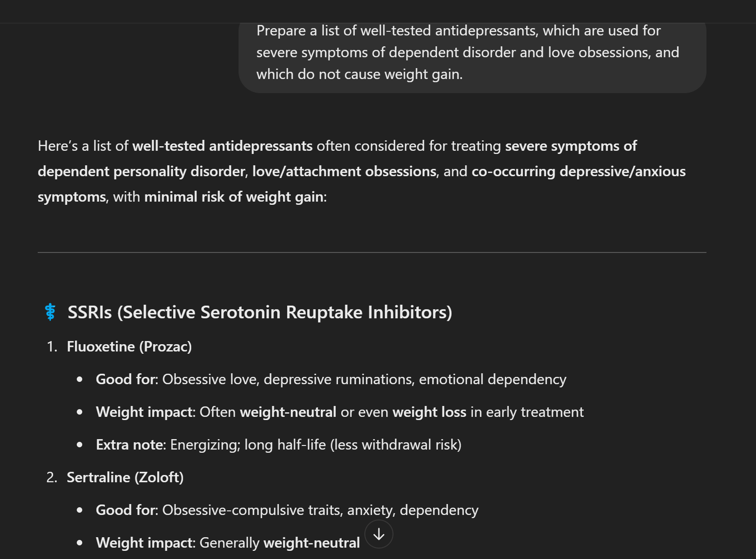Click the medical caduceus icon beside SSRIs
Image resolution: width=756 pixels, height=559 pixels.
pos(50,312)
